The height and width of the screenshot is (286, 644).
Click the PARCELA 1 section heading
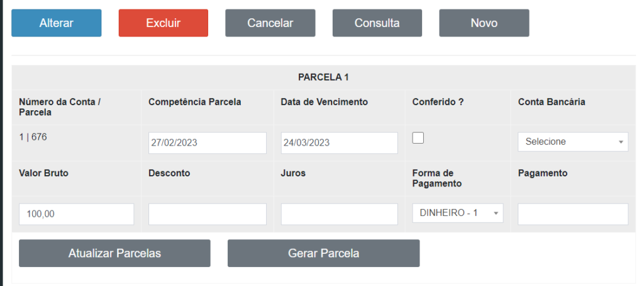tap(323, 77)
